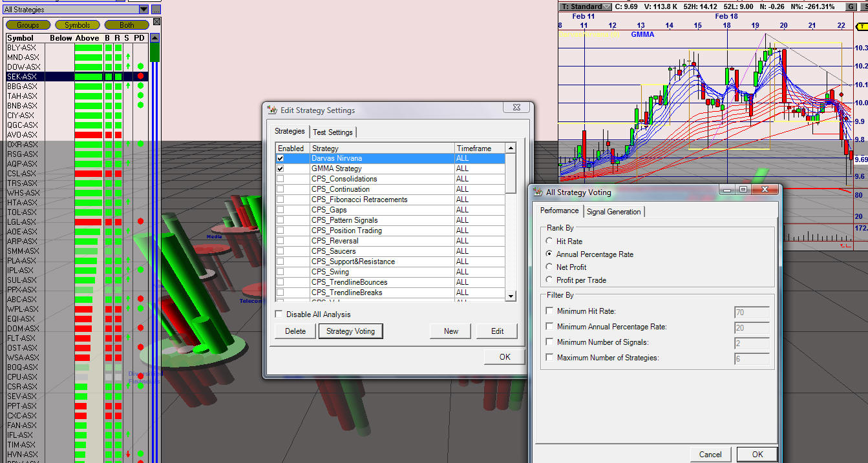Image resolution: width=868 pixels, height=463 pixels.
Task: Click strategy list scroll down arrow
Action: click(x=511, y=296)
